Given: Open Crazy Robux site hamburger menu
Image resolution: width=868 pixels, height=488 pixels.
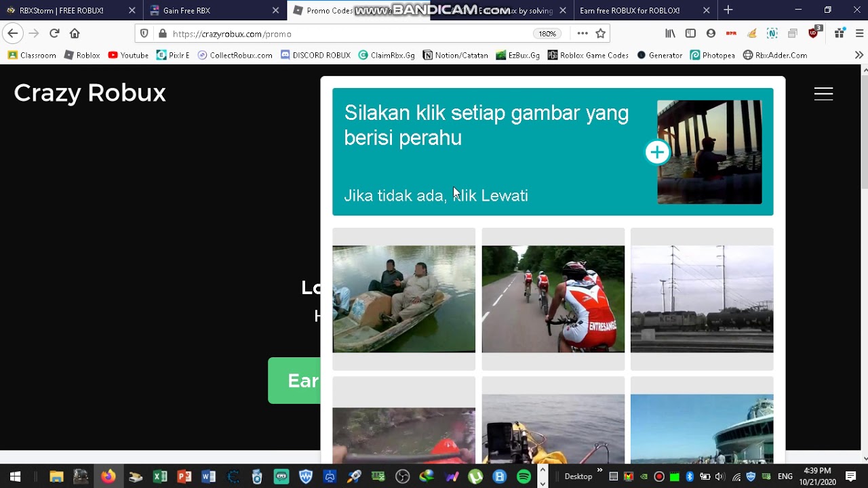Looking at the screenshot, I should pyautogui.click(x=823, y=94).
